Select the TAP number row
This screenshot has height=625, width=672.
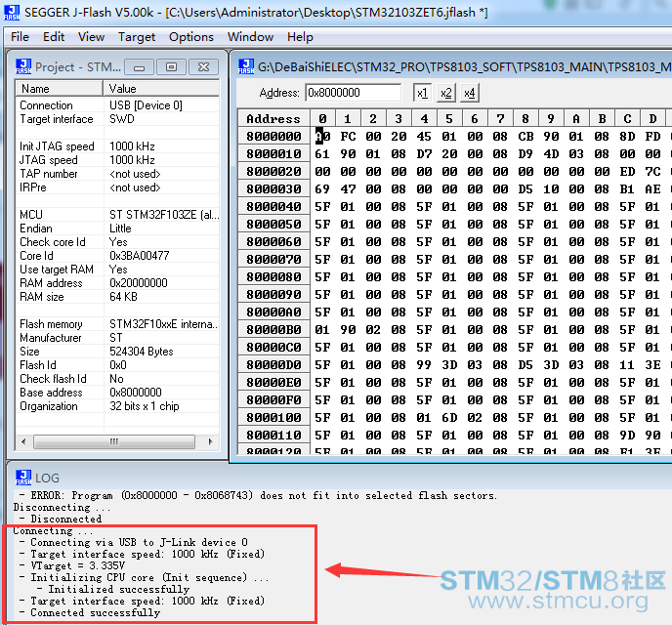coord(118,174)
